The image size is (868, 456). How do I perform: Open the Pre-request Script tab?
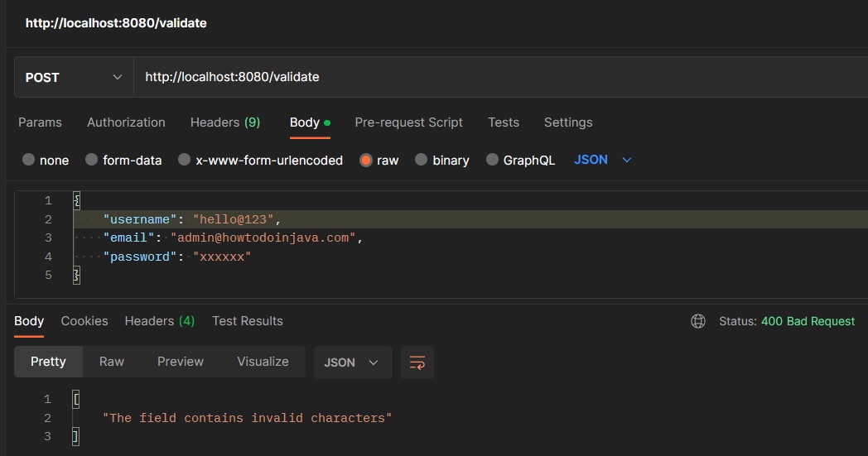(x=408, y=122)
